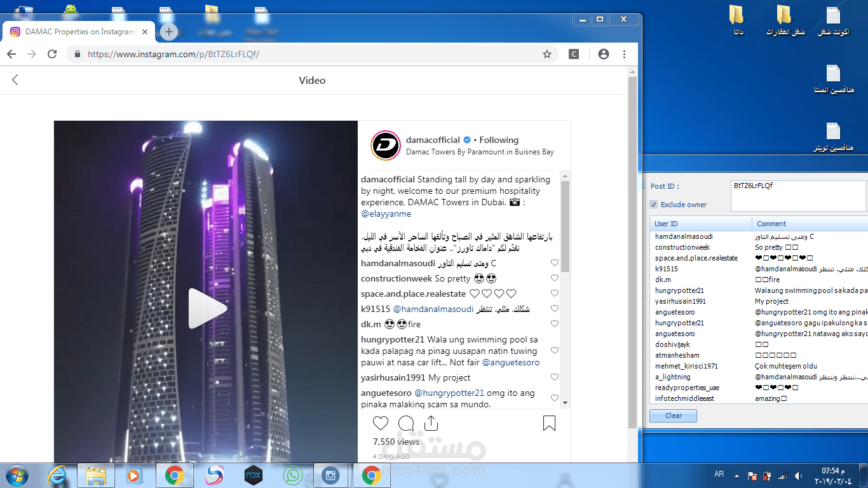Like the dk.m fire comment
The height and width of the screenshot is (488, 868).
[555, 324]
